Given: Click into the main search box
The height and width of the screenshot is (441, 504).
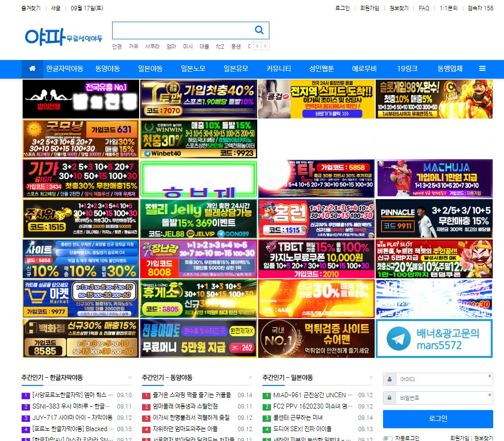Looking at the screenshot, I should click(x=182, y=30).
